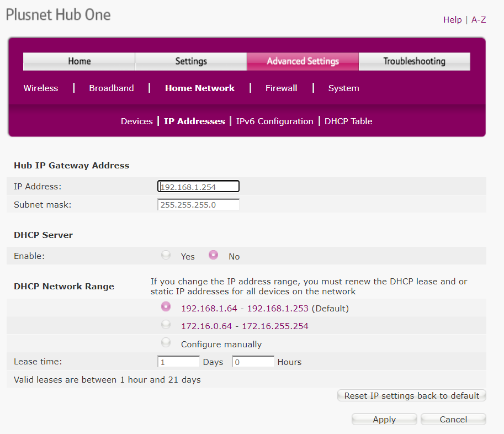
Task: Open the Wireless menu section
Action: 40,88
